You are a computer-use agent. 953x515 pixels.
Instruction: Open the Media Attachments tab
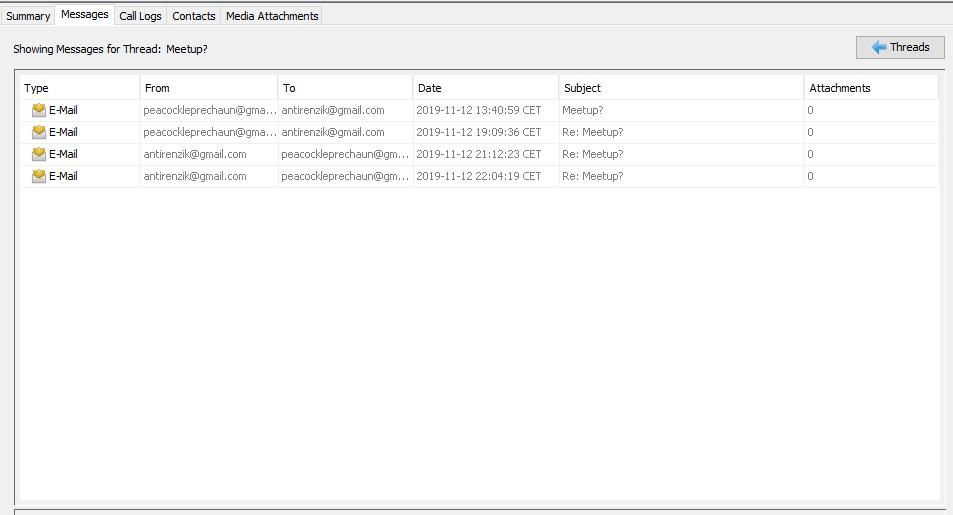(272, 16)
